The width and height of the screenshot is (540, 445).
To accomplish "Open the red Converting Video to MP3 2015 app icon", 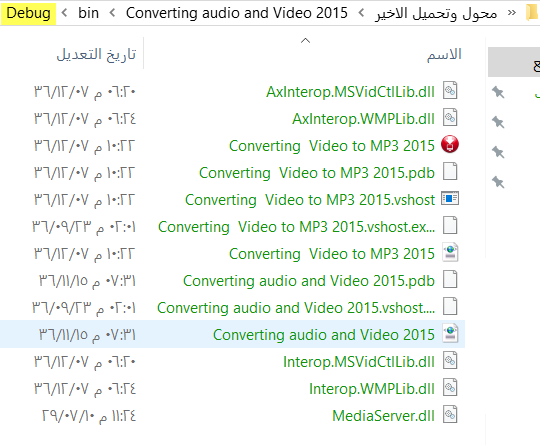I will (450, 145).
